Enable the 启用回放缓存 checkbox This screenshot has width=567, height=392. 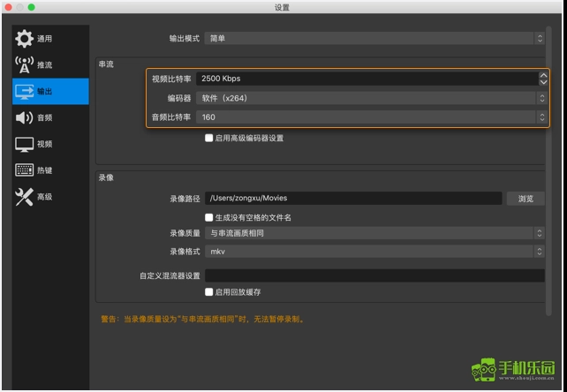point(209,292)
